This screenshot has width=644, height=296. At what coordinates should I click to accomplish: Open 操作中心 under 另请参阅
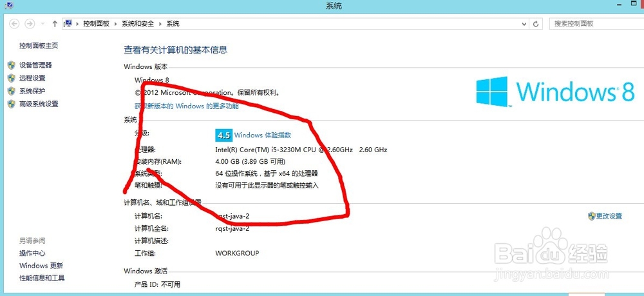pos(32,253)
